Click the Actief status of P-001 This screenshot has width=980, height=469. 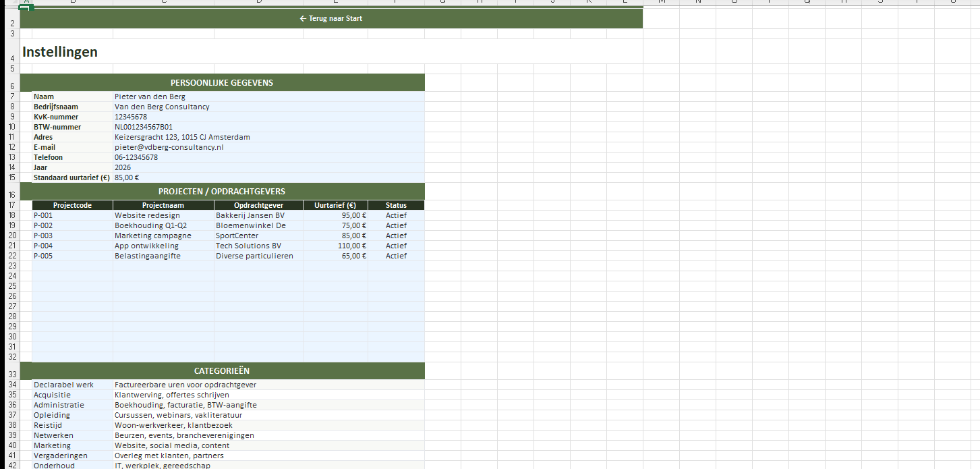pos(396,215)
